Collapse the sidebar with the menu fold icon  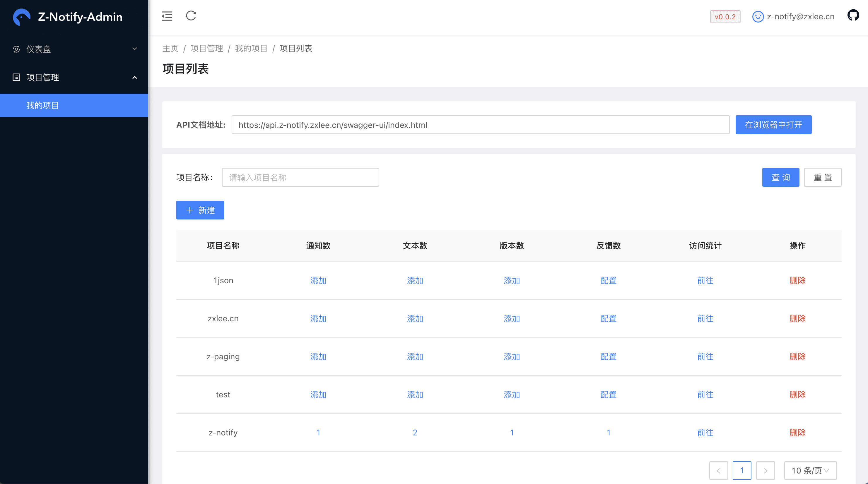[167, 16]
